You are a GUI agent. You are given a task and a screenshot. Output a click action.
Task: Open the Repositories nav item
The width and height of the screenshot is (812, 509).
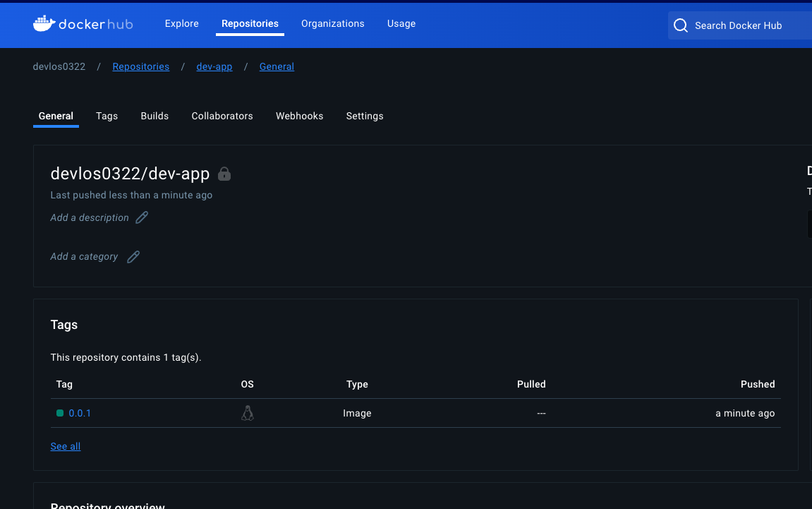pos(250,24)
